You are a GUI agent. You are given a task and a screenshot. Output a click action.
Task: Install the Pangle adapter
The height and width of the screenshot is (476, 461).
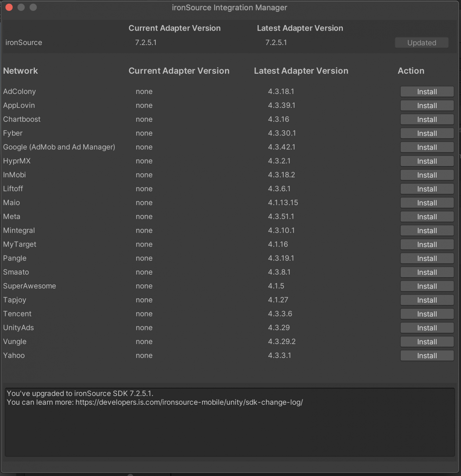[x=427, y=258]
